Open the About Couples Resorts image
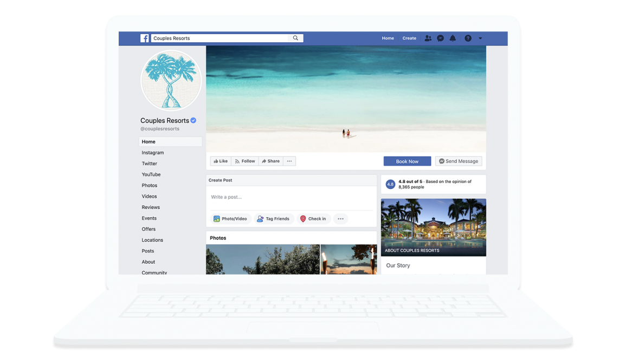Image resolution: width=626 pixels, height=364 pixels. point(434,227)
